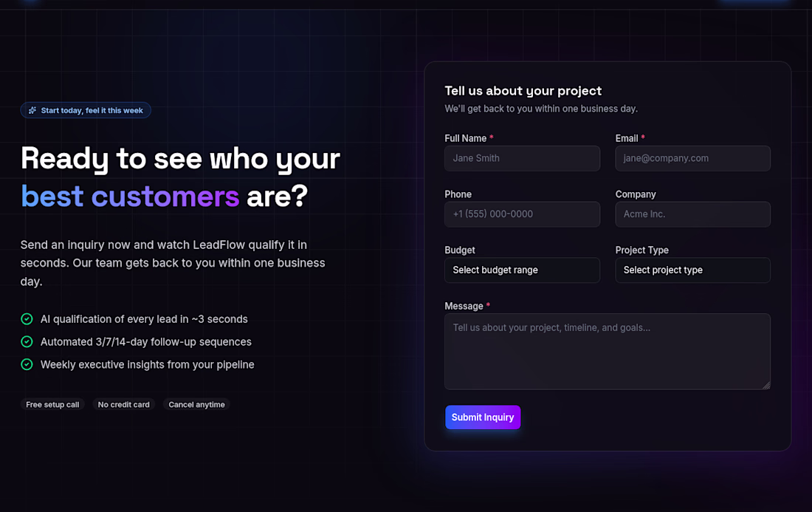Click the Tell us about your project title
The width and height of the screenshot is (812, 512).
tap(523, 91)
